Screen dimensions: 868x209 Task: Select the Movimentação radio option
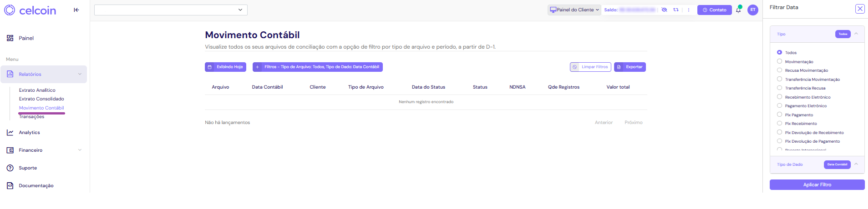click(779, 61)
